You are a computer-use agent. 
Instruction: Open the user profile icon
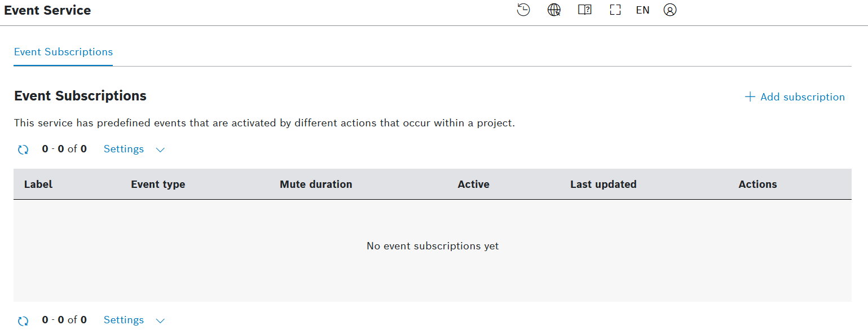(669, 10)
